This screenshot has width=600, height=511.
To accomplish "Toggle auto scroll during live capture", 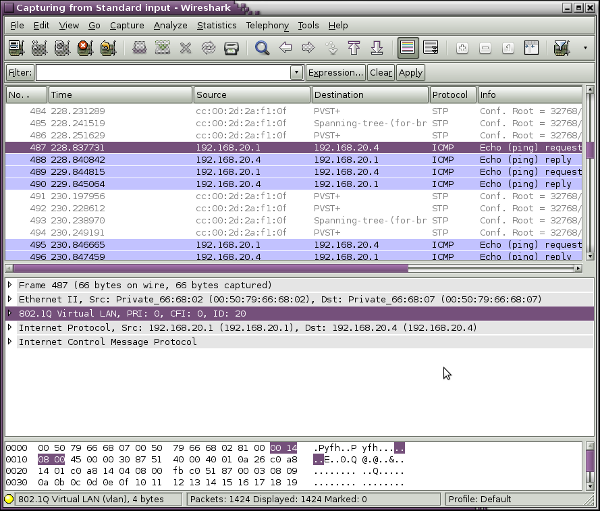I will click(431, 48).
